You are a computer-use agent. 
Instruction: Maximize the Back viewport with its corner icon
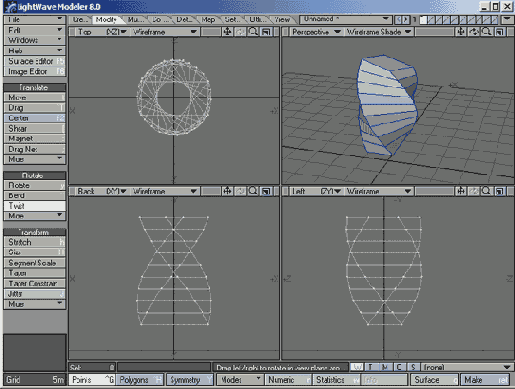click(266, 191)
